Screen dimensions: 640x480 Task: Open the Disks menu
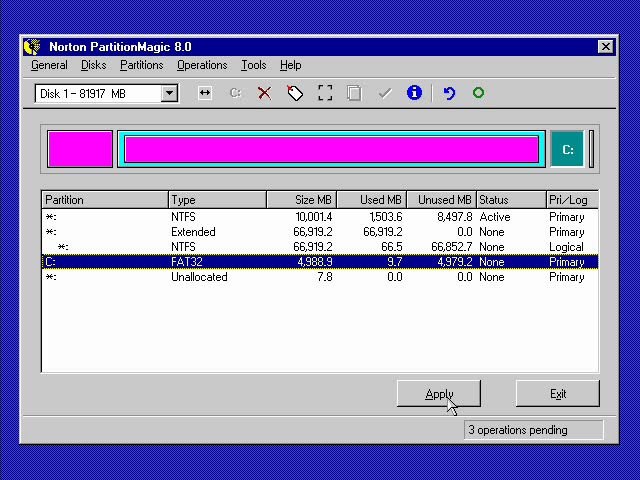pos(93,65)
